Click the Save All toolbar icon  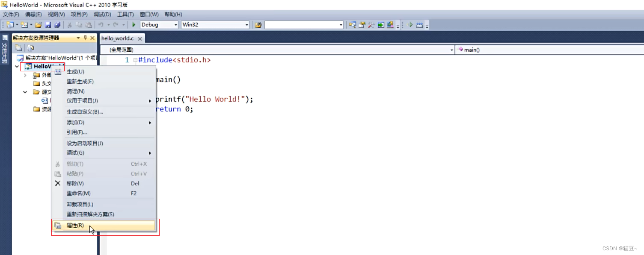57,25
